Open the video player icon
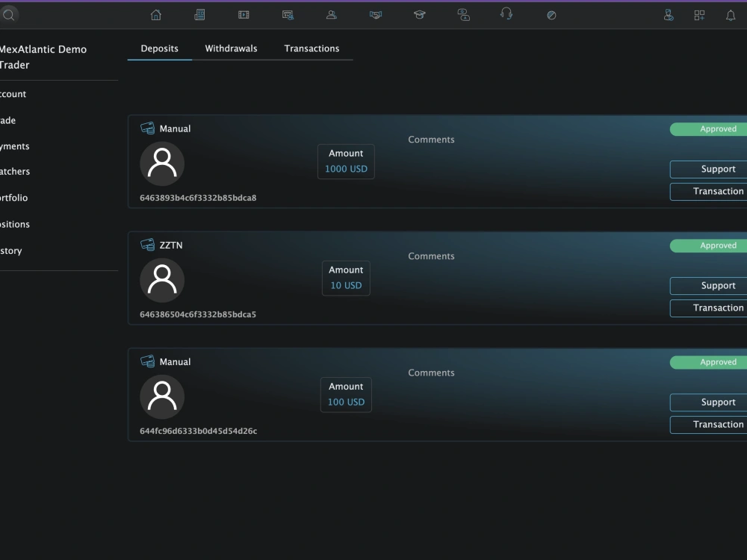 click(x=244, y=15)
